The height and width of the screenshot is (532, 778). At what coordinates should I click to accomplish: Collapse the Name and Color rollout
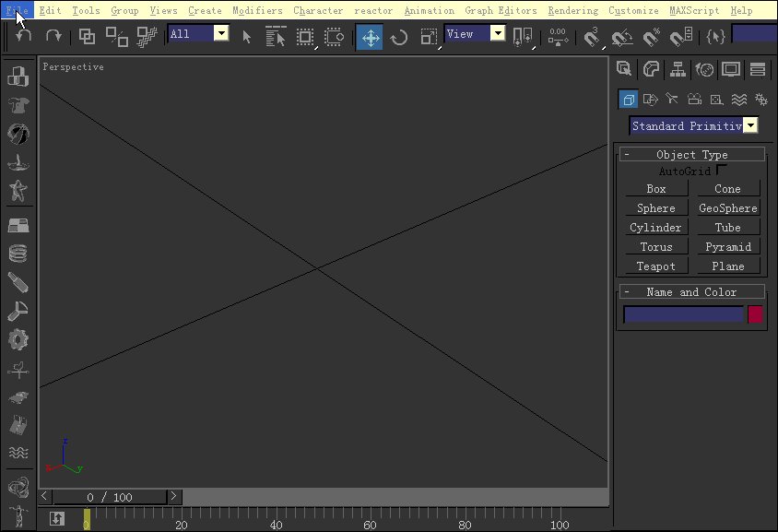pos(691,291)
